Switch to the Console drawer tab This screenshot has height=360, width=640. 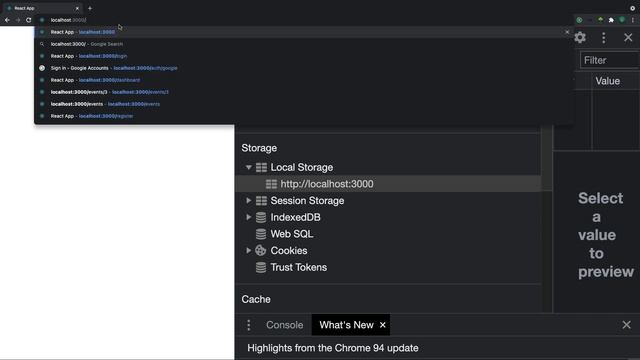click(x=284, y=325)
